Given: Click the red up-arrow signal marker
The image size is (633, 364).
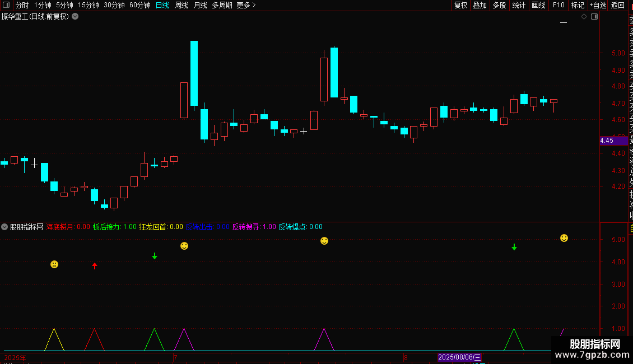Looking at the screenshot, I should (x=95, y=265).
